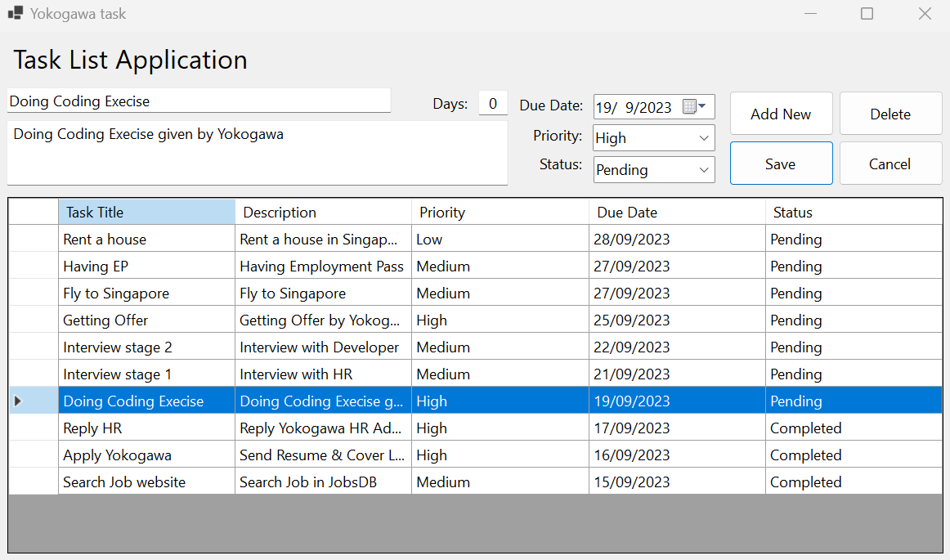
Task: Click the Save button
Action: (781, 163)
